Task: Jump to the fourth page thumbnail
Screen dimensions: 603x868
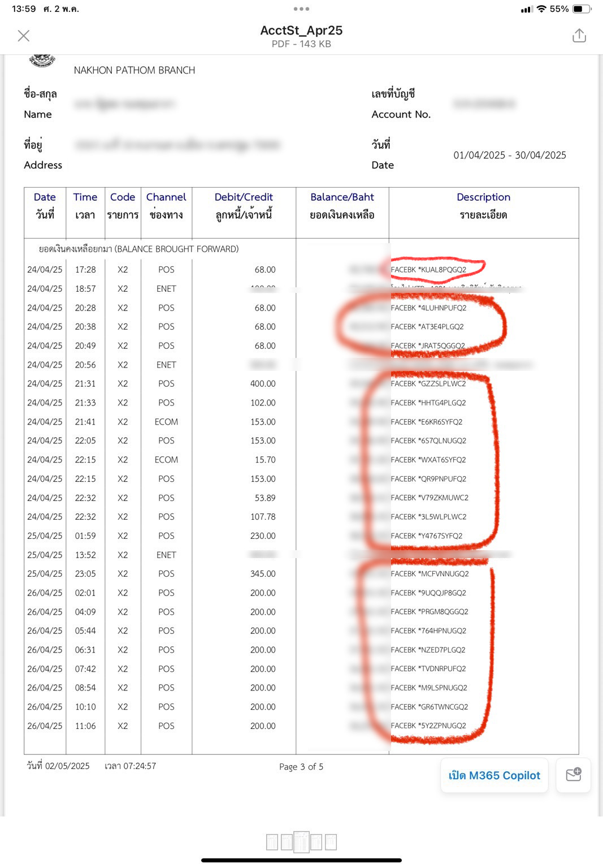Action: [x=316, y=842]
